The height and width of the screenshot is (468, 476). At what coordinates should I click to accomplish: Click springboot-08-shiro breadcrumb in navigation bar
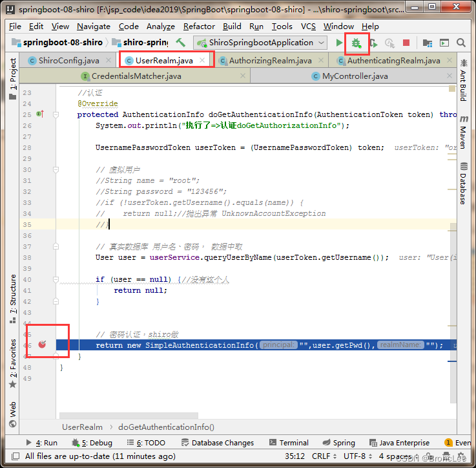click(57, 43)
